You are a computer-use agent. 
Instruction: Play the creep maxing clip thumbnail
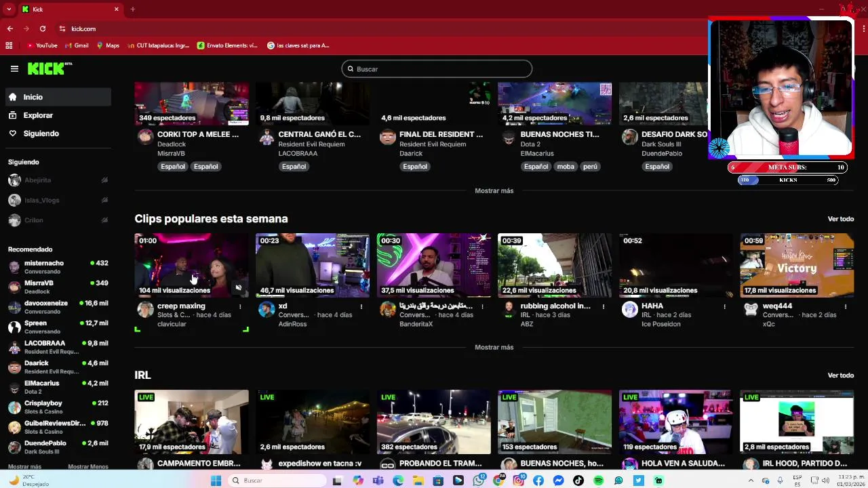(191, 265)
